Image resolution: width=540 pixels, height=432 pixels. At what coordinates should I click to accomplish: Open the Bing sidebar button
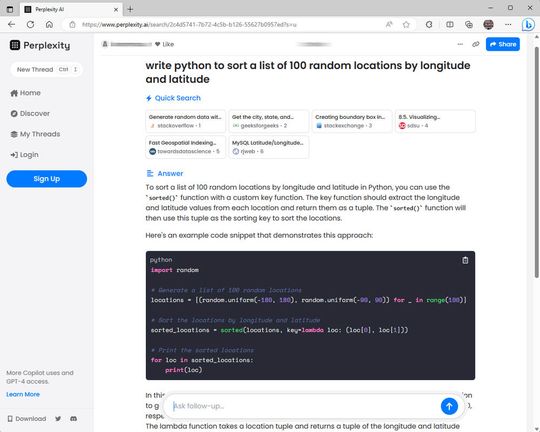(528, 24)
